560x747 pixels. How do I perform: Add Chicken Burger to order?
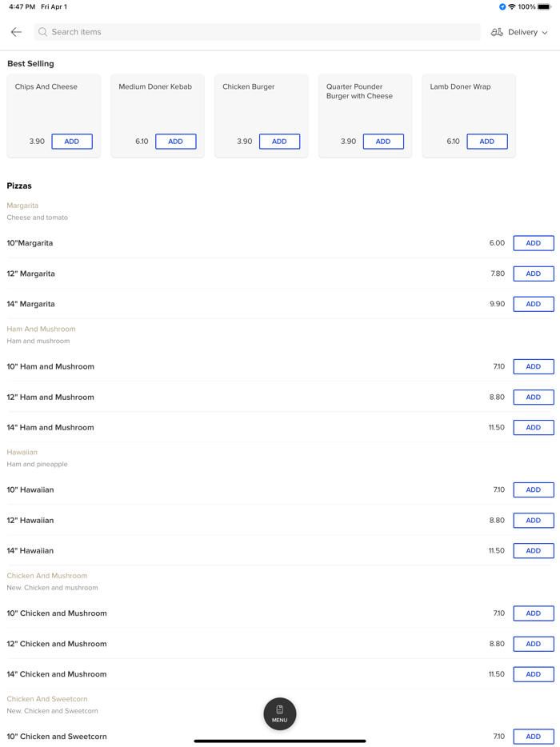[x=279, y=142]
